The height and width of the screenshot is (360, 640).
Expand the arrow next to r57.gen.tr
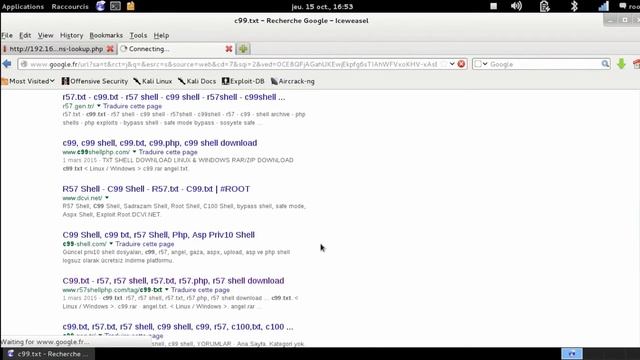98,106
